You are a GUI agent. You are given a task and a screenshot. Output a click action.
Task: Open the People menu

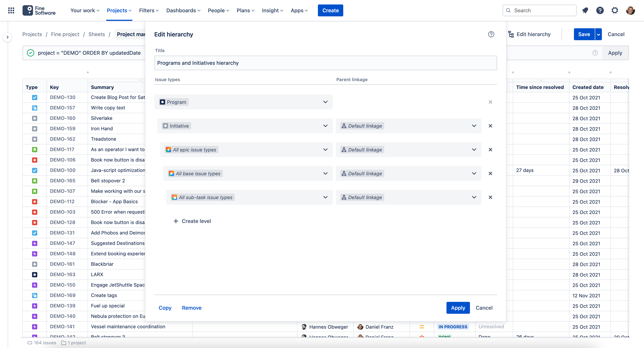coord(219,10)
